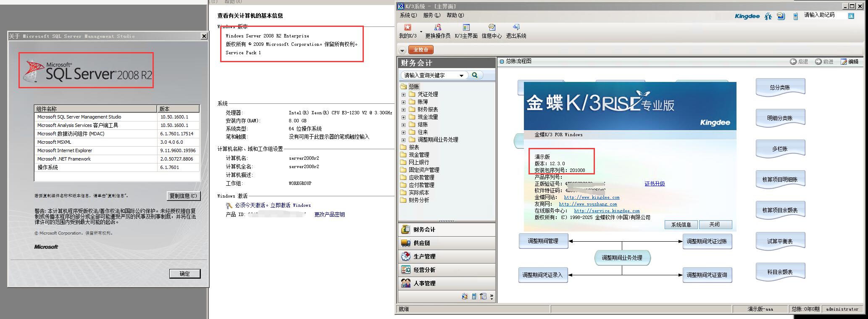The height and width of the screenshot is (319, 868).
Task: Click the 前进 forward arrow icon
Action: pyautogui.click(x=818, y=61)
